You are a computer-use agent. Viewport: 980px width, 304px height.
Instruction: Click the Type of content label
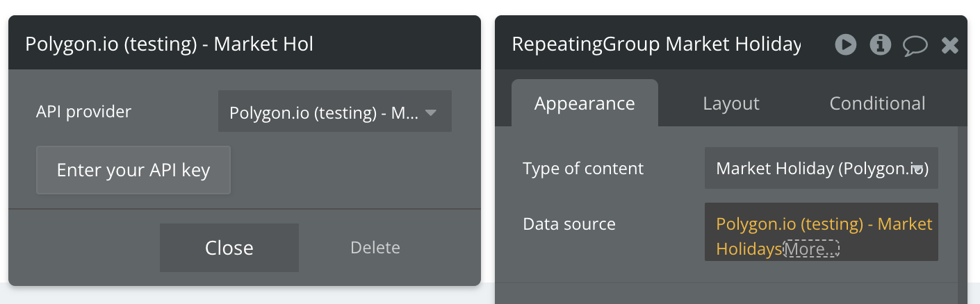[583, 168]
